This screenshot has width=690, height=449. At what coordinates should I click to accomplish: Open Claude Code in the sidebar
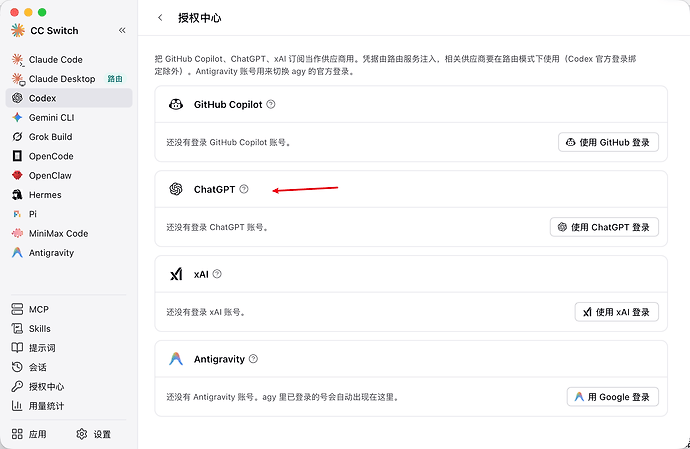[69, 59]
